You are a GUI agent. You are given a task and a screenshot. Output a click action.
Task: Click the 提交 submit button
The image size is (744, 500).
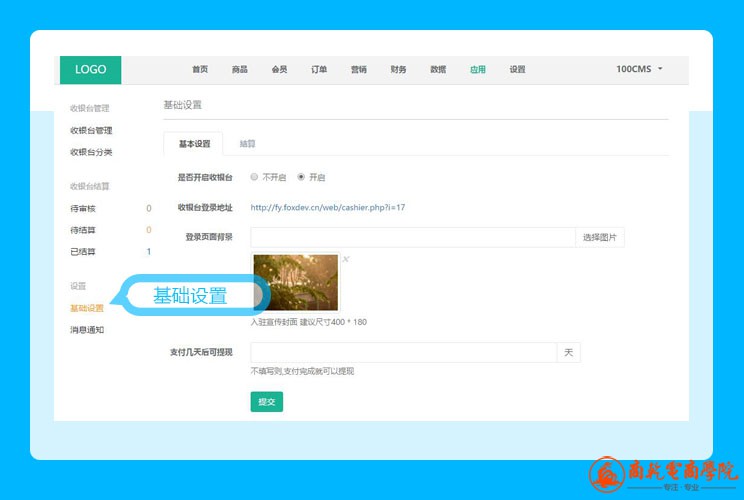click(x=267, y=402)
